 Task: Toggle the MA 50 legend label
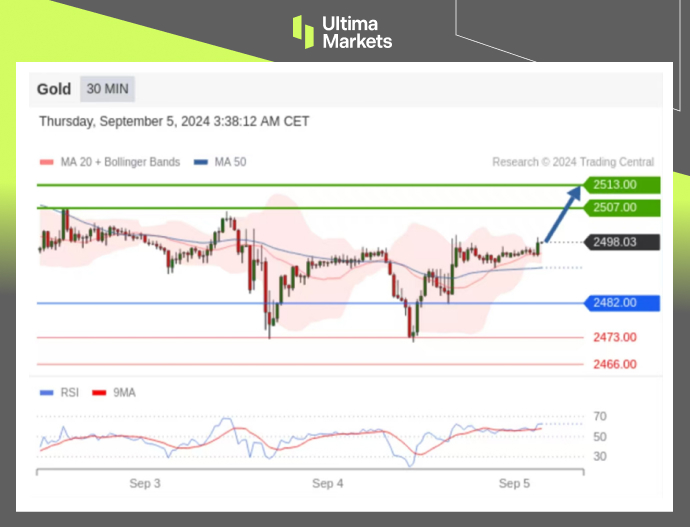(x=229, y=162)
